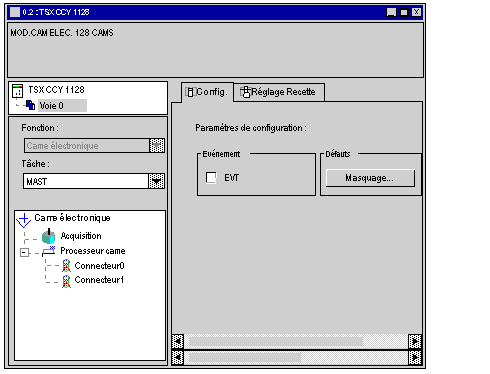Screen dimensions: 490x374
Task: Select TSX CCY 1128 tree entry
Action: click(56, 90)
